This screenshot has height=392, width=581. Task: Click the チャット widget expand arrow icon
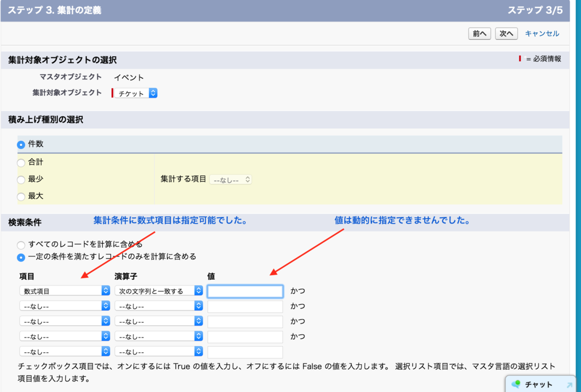tap(570, 385)
